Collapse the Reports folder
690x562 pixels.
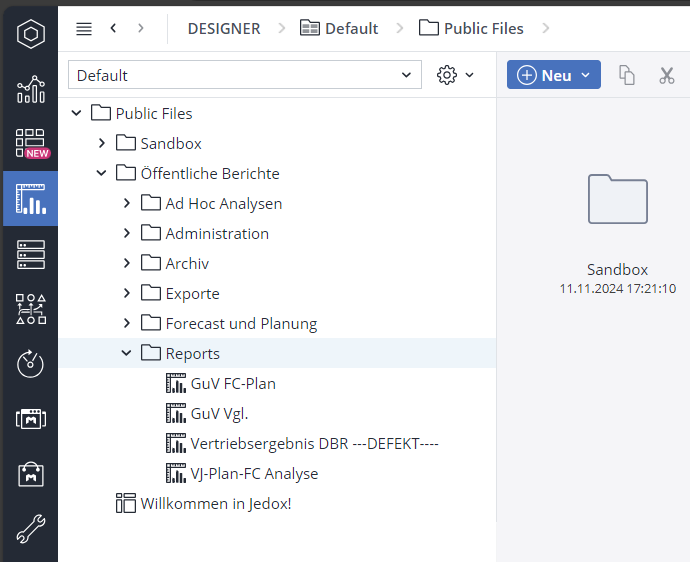point(127,354)
